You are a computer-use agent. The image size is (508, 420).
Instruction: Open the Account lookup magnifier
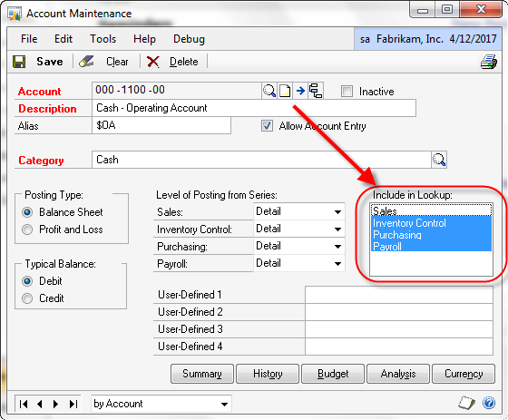[x=269, y=91]
